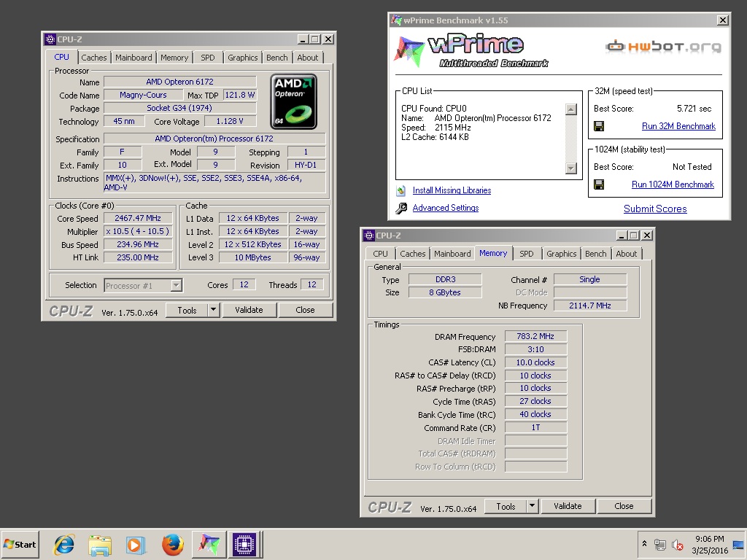Viewport: 747px width, 560px height.
Task: Click Tools button in the Memory CPU-Z window
Action: (506, 506)
